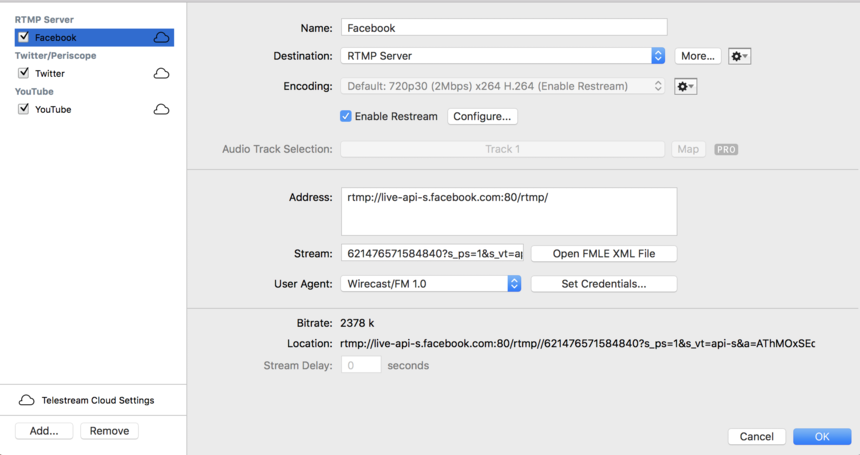Open the User Agent Wirecast/FM dropdown
Image resolution: width=860 pixels, height=455 pixels.
(x=431, y=283)
